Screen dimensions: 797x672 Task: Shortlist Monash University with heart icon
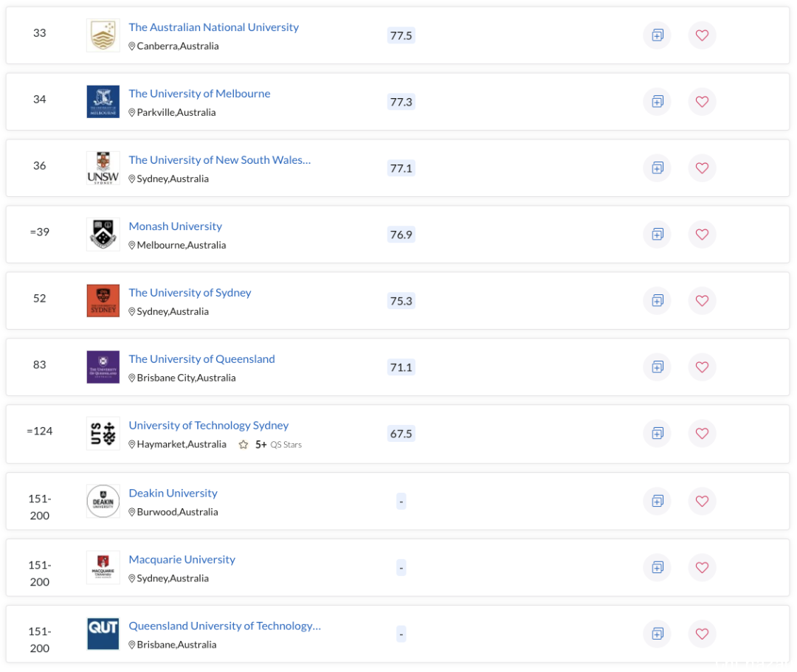pyautogui.click(x=702, y=235)
